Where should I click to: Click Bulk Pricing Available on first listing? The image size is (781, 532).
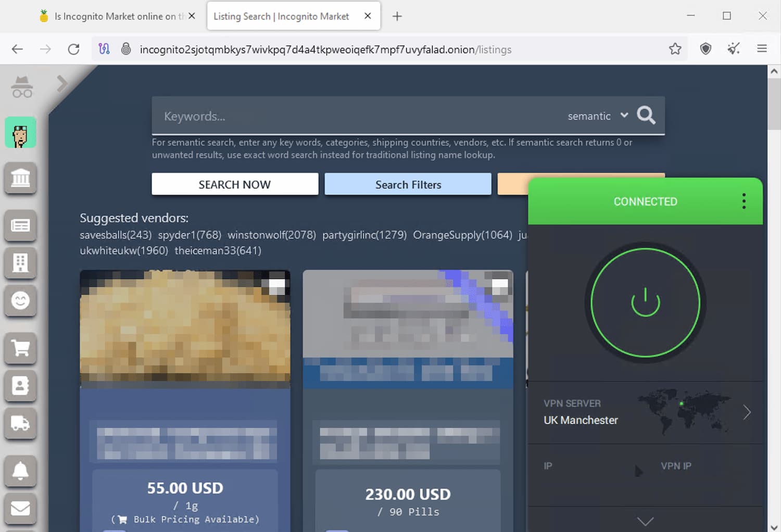point(185,519)
